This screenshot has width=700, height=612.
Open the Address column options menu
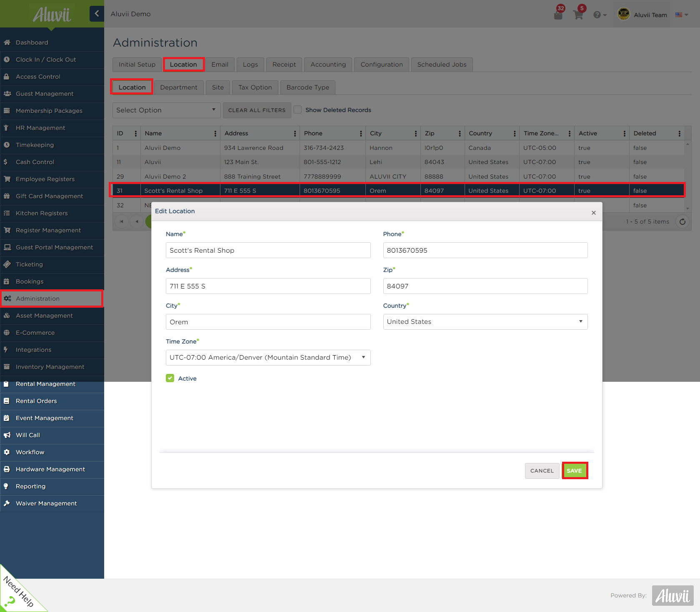tap(295, 133)
